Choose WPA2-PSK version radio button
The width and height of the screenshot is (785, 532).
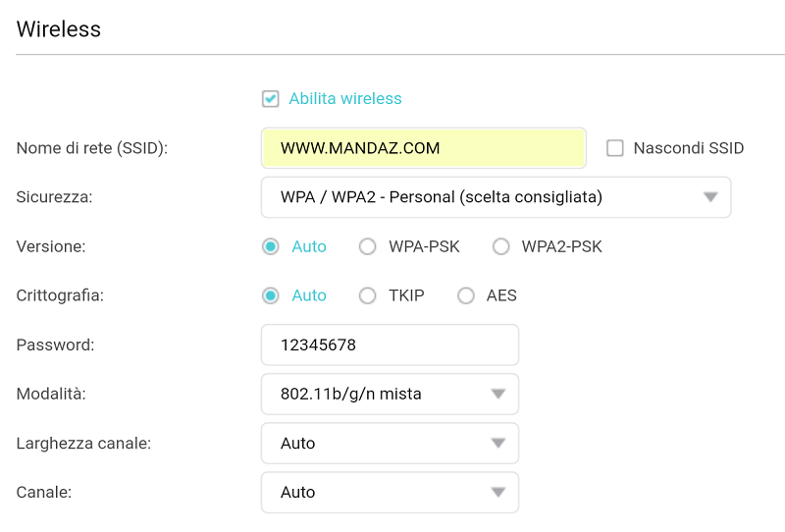pyautogui.click(x=501, y=246)
